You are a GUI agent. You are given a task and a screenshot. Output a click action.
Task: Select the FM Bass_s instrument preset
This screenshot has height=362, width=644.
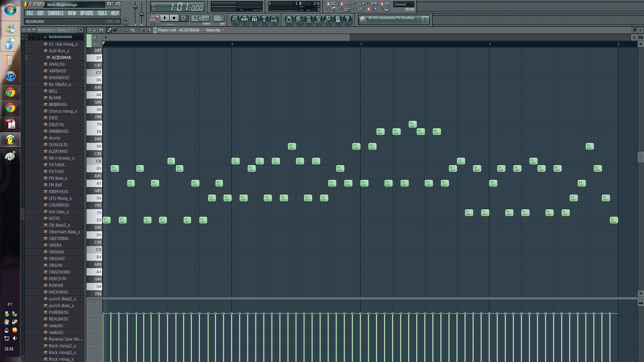pos(58,178)
